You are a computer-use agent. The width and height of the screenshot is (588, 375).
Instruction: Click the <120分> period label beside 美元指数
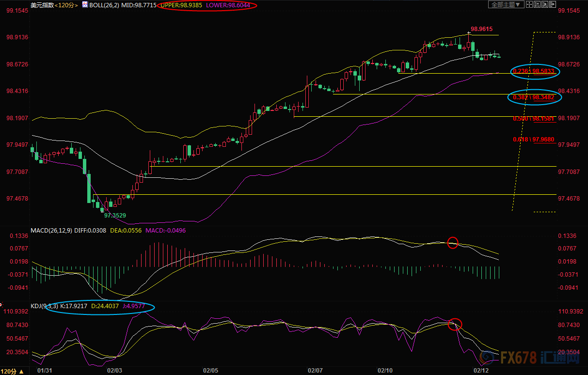(66, 5)
